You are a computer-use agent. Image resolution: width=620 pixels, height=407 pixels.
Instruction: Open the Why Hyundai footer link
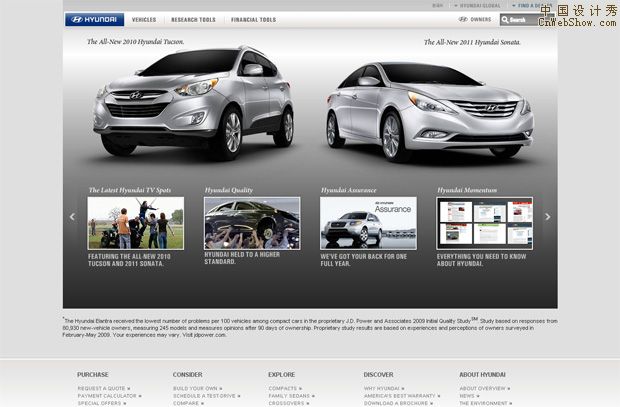pos(384,388)
